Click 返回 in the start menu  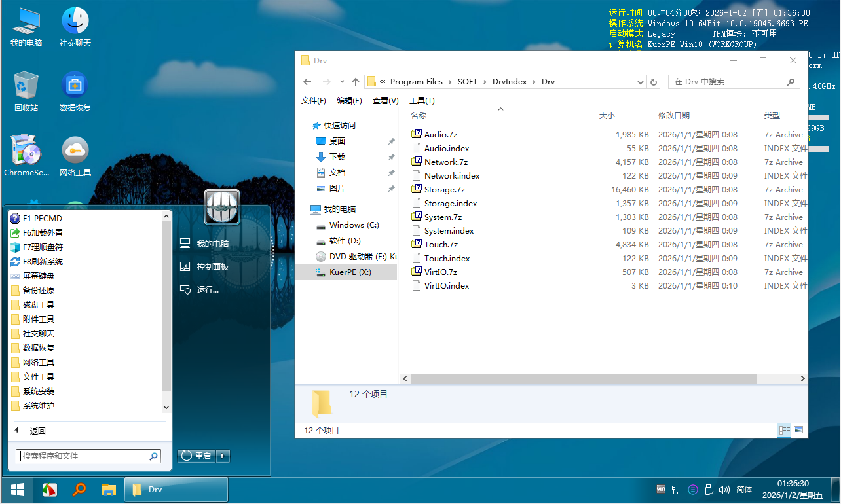[37, 431]
